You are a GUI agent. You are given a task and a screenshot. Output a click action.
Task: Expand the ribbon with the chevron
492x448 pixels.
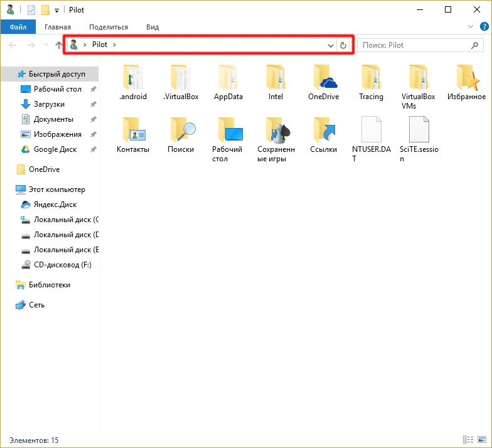(x=471, y=26)
